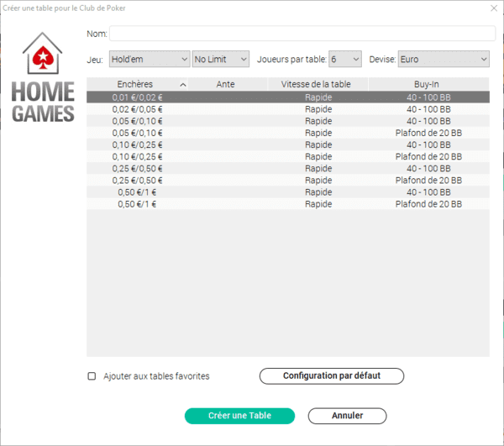504x446 pixels.
Task: Select the 0,02 €/0,05 € row
Action: [x=288, y=109]
